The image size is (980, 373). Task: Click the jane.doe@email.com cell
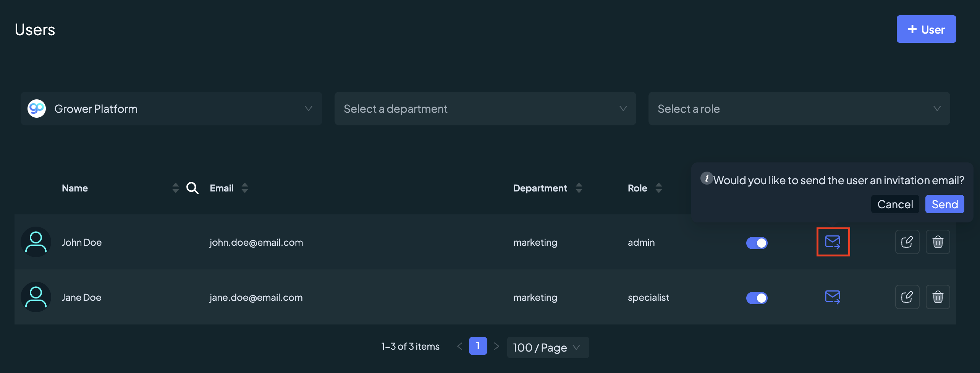pyautogui.click(x=256, y=297)
